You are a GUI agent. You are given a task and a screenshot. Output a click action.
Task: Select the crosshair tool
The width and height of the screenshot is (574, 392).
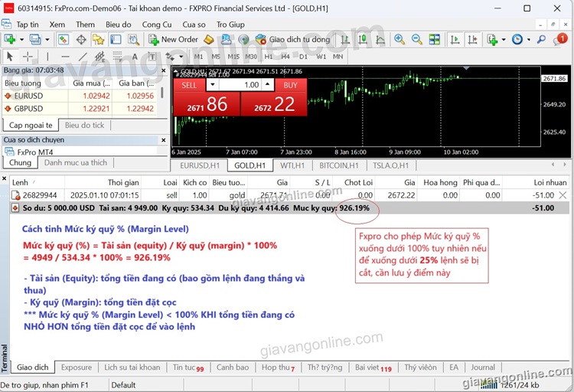coord(28,56)
